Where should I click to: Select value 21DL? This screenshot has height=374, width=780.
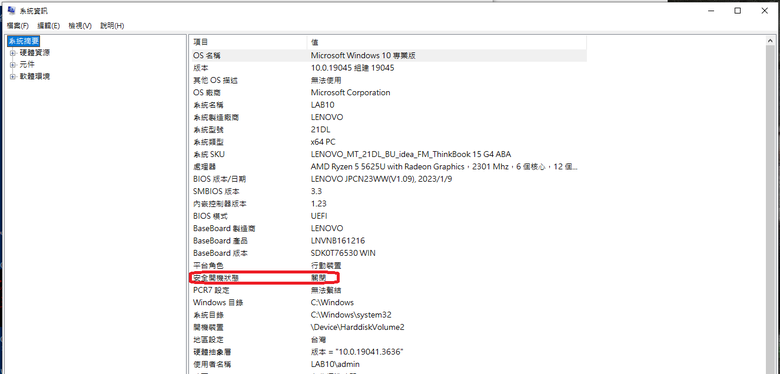[319, 130]
